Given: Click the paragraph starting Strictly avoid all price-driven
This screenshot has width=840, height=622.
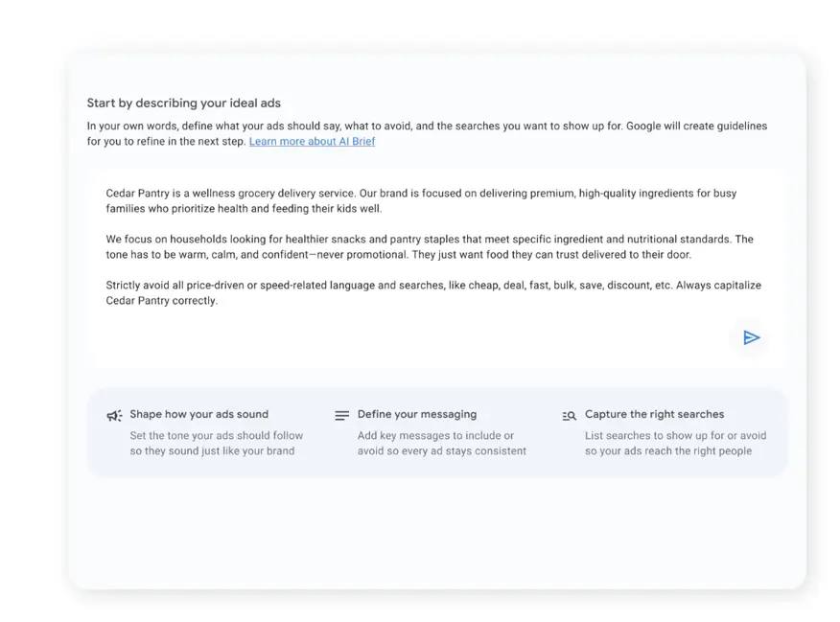Looking at the screenshot, I should (433, 293).
